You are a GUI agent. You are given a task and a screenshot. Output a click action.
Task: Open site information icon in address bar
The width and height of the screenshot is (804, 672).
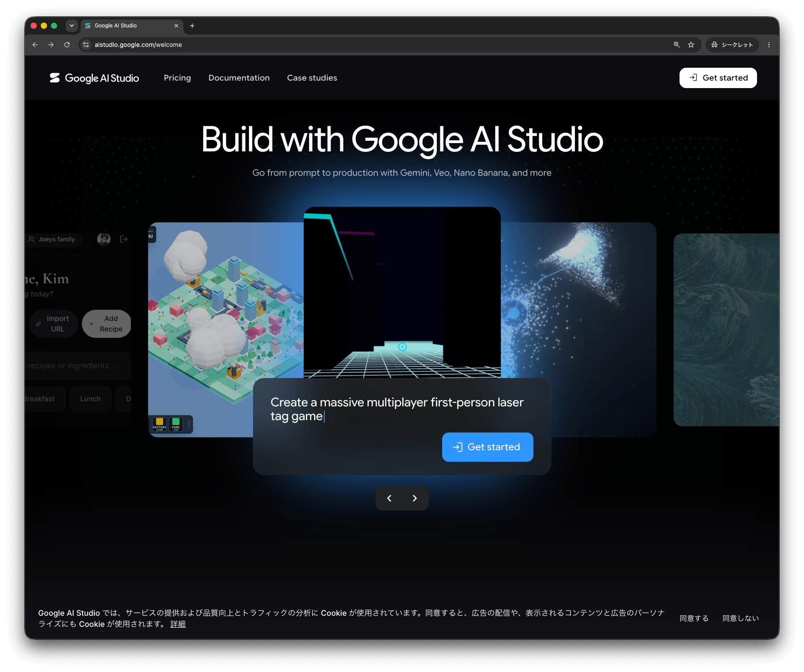(x=86, y=45)
